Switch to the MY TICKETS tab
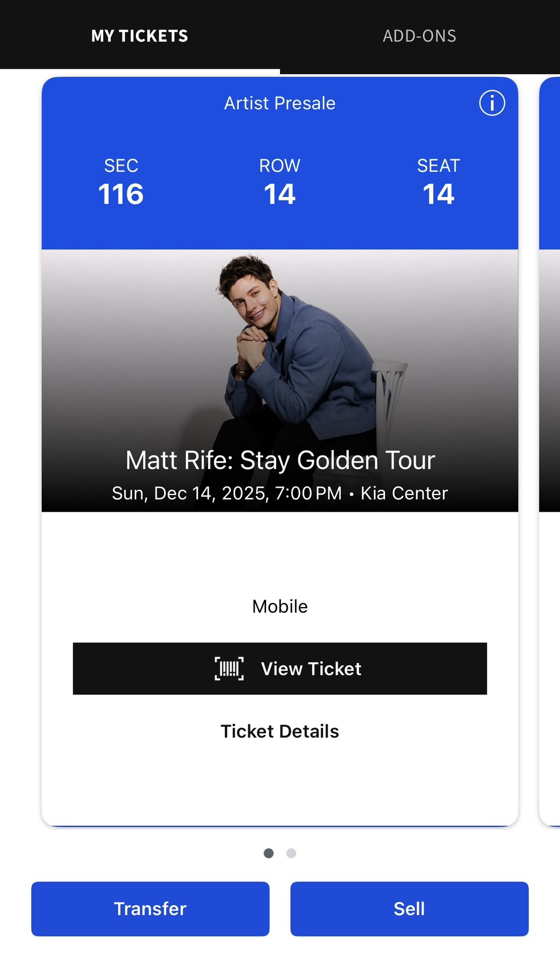This screenshot has width=560, height=955. (x=140, y=35)
